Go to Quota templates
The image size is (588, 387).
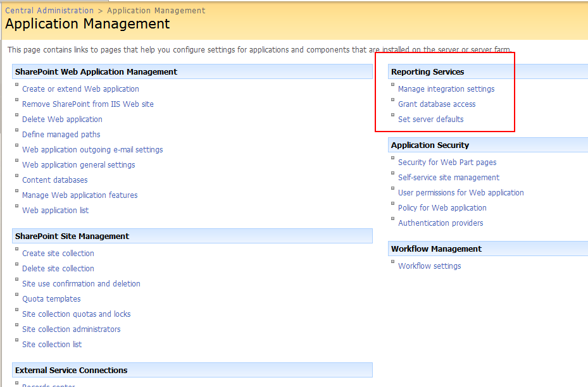pos(51,299)
